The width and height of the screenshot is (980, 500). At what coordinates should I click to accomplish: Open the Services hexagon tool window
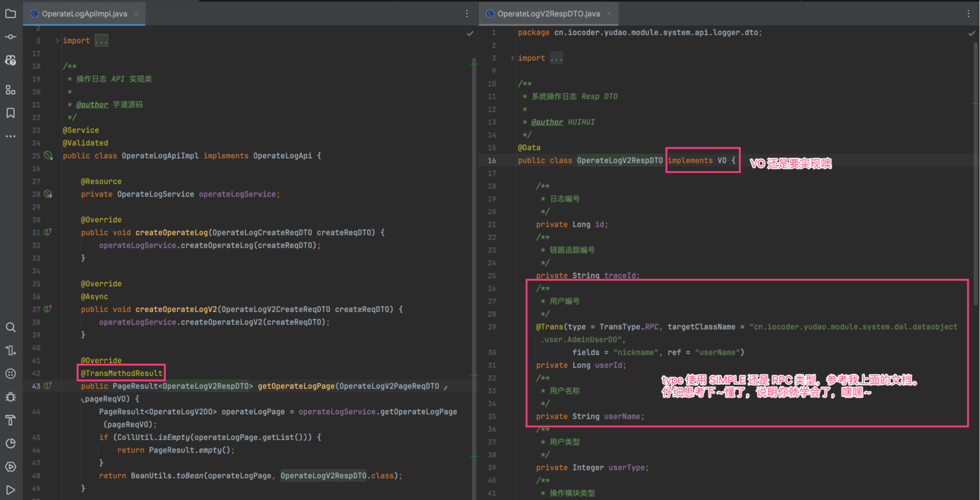point(10,467)
